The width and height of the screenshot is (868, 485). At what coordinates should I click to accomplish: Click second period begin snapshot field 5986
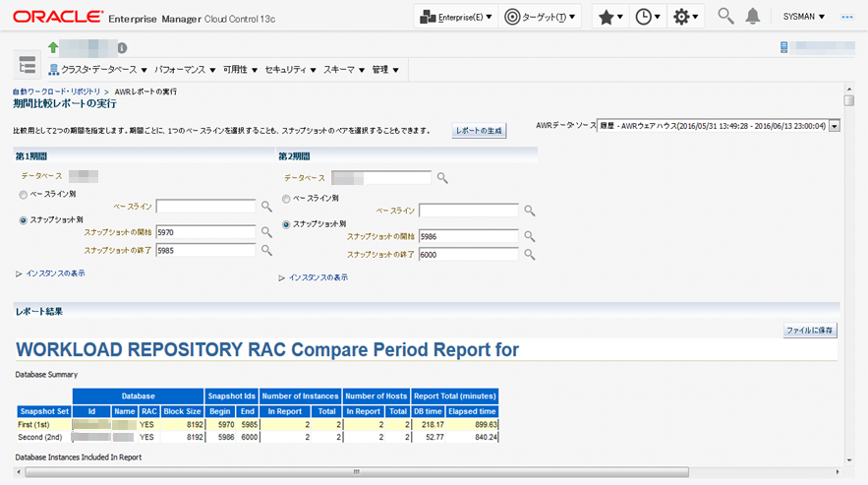coord(469,237)
